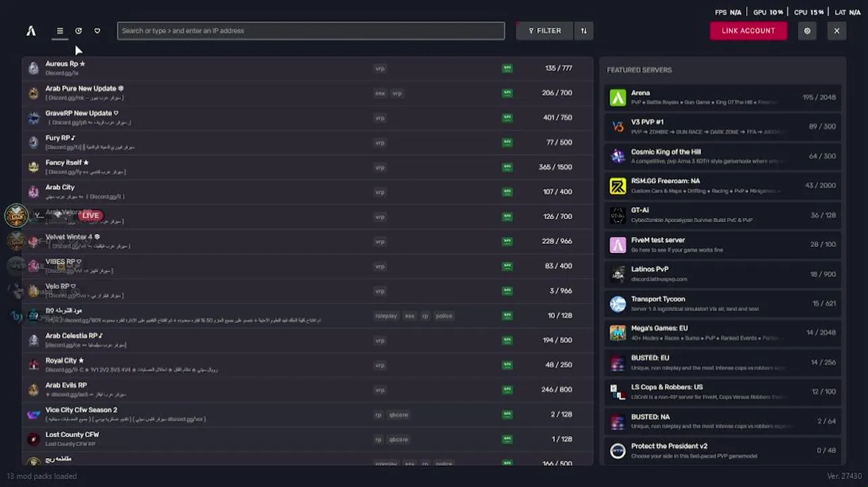Open Transport Tycoon featured server
This screenshot has width=868, height=487.
722,303
